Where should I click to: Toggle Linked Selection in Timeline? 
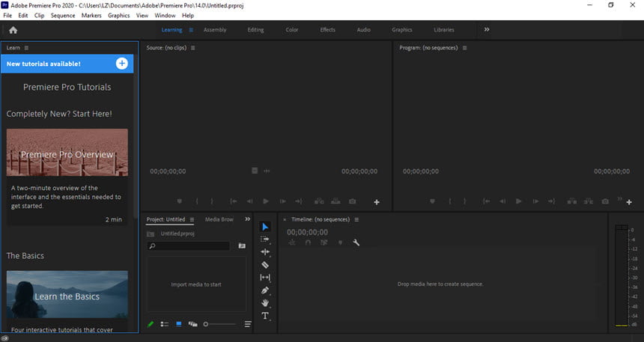pyautogui.click(x=324, y=242)
